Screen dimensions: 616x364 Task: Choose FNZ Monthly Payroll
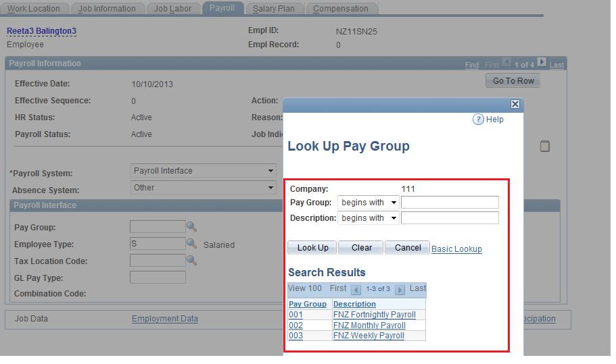point(369,325)
